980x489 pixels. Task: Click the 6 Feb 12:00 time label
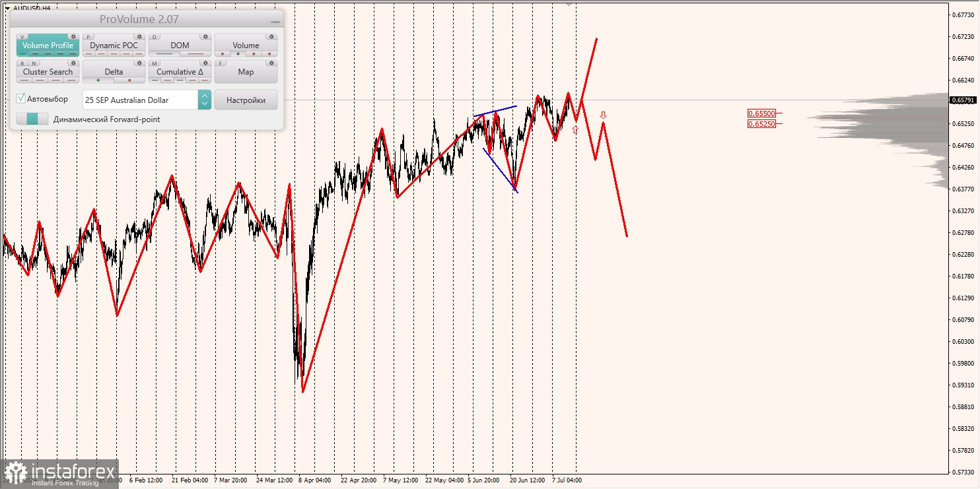tap(147, 480)
